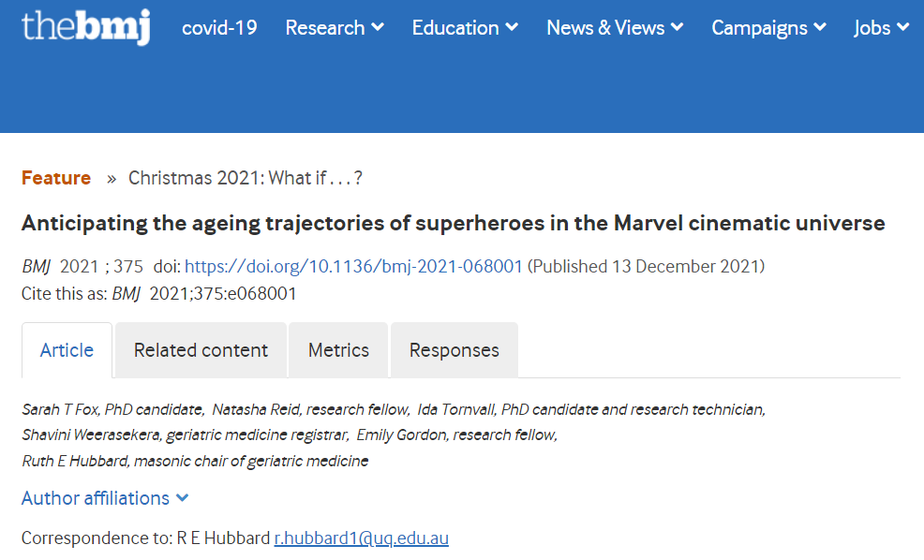Switch to the Related content tab
Screen dimensions: 924x560
pos(201,350)
